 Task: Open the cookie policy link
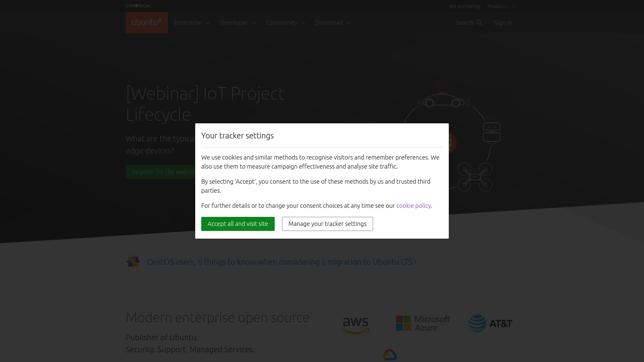pyautogui.click(x=414, y=205)
